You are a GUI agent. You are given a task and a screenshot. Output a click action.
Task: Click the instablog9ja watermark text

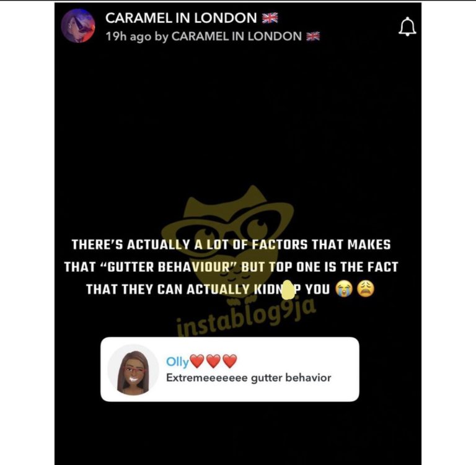coord(247,319)
